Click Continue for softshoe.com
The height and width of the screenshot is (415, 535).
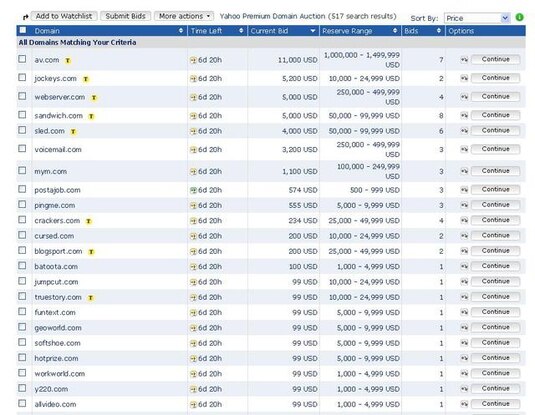(x=495, y=343)
